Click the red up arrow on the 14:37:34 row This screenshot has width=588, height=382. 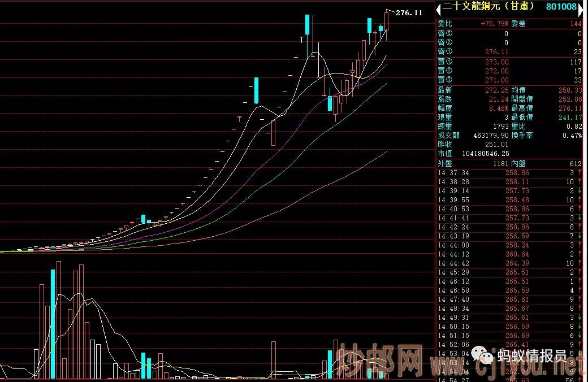tap(580, 172)
